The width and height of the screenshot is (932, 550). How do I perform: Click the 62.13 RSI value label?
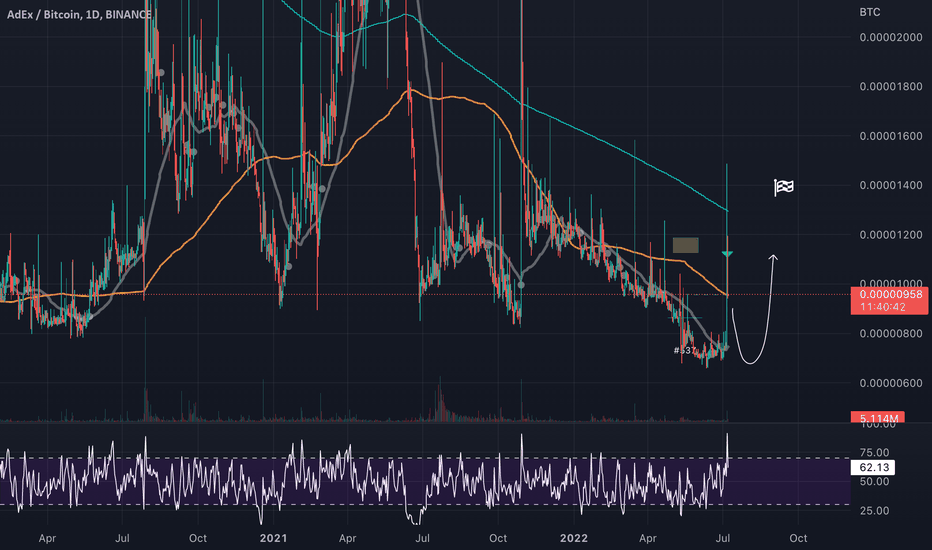[873, 467]
